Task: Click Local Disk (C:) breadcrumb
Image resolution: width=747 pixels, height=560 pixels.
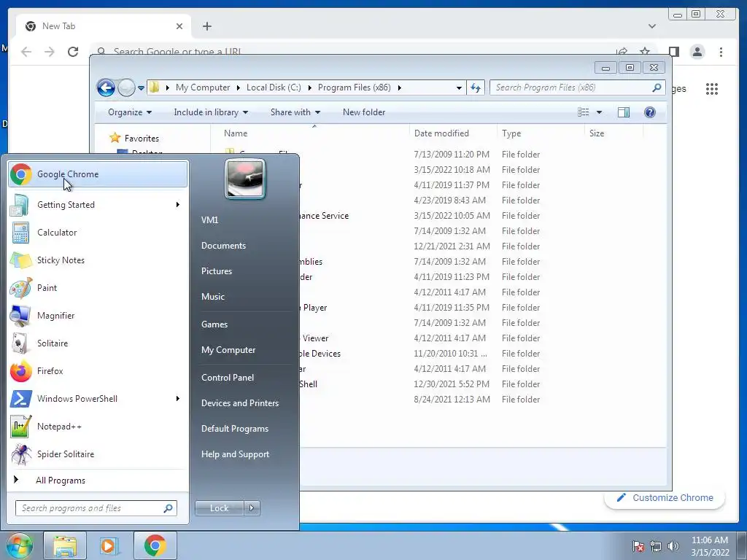Action: click(274, 87)
